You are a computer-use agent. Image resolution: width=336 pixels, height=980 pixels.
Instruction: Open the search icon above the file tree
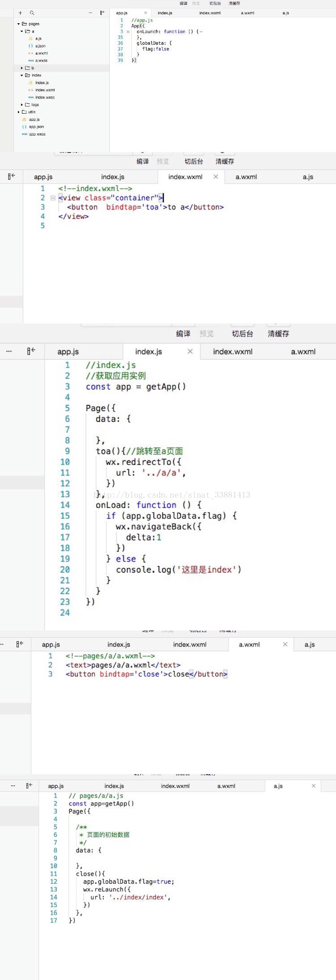tap(32, 13)
